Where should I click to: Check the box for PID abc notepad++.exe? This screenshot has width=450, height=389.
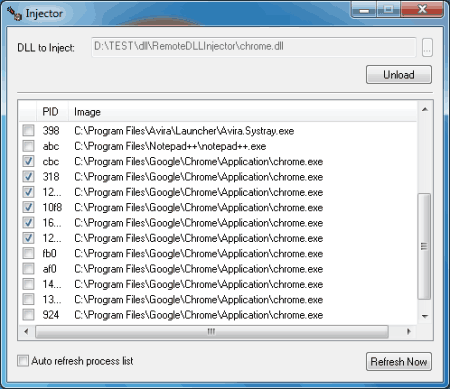[x=28, y=146]
